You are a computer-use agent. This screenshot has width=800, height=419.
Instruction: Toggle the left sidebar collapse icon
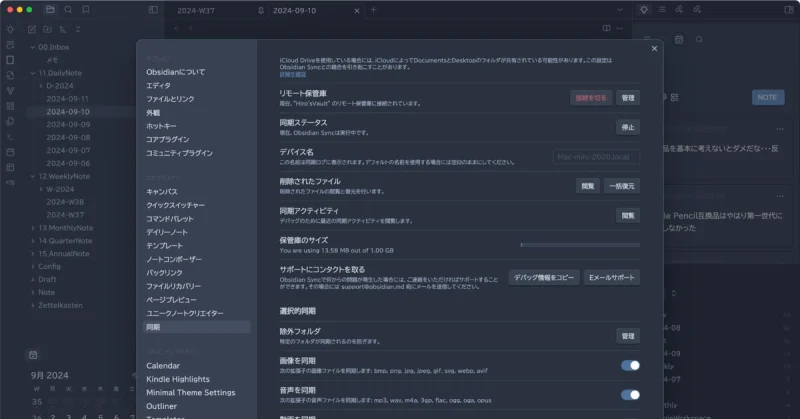pyautogui.click(x=153, y=10)
